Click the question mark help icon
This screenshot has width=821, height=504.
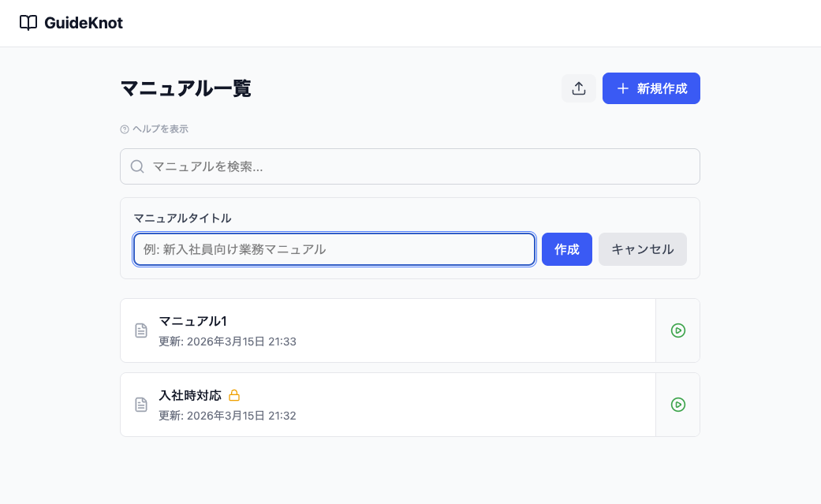coord(124,129)
